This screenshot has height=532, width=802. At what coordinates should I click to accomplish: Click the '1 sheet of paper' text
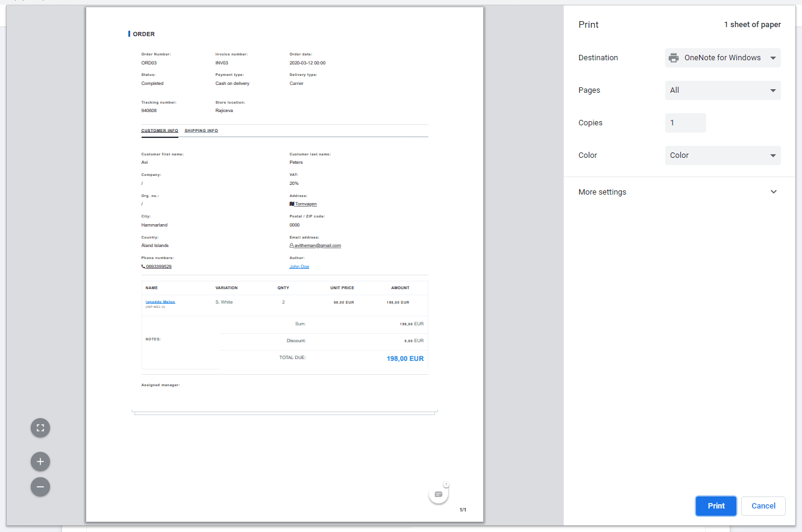[753, 25]
